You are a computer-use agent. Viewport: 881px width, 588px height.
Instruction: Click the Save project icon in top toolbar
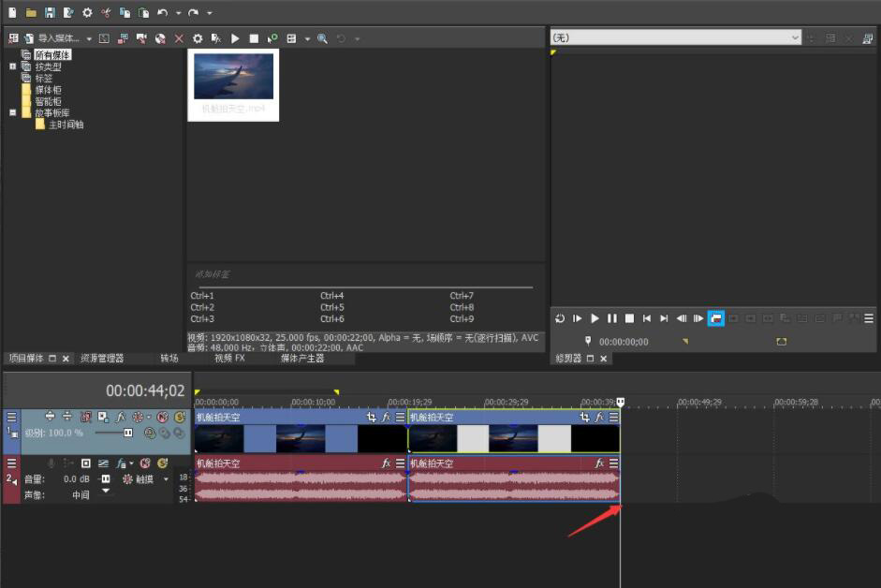[50, 12]
